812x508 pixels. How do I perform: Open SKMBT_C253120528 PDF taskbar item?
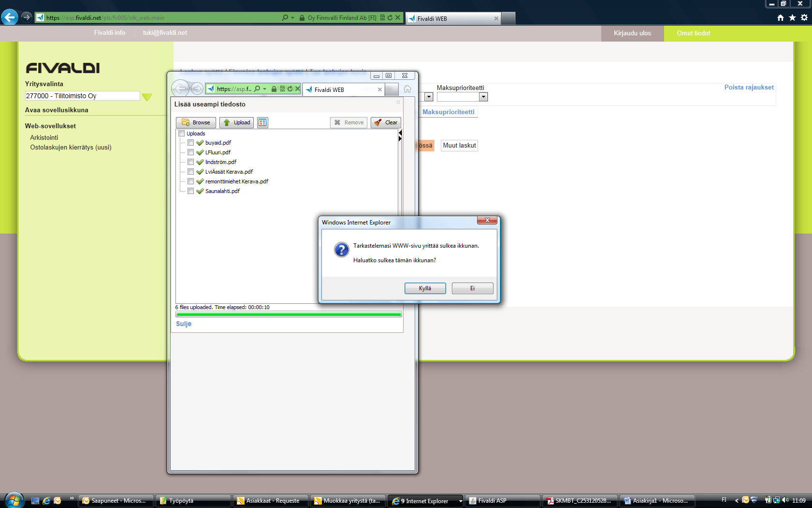580,501
